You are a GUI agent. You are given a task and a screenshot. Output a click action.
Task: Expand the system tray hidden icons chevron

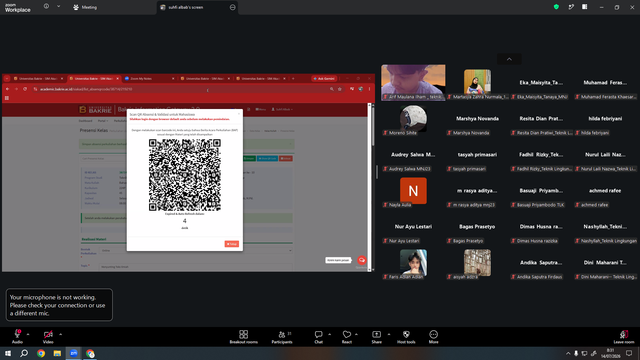point(568,353)
